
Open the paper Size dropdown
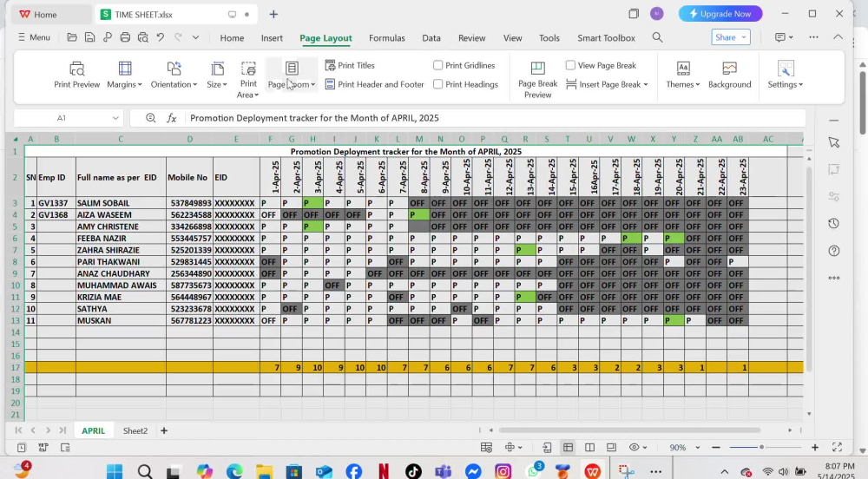coord(217,75)
